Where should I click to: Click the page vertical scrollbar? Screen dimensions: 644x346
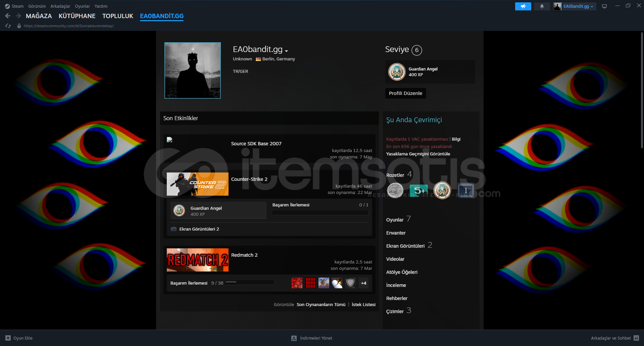click(642, 91)
